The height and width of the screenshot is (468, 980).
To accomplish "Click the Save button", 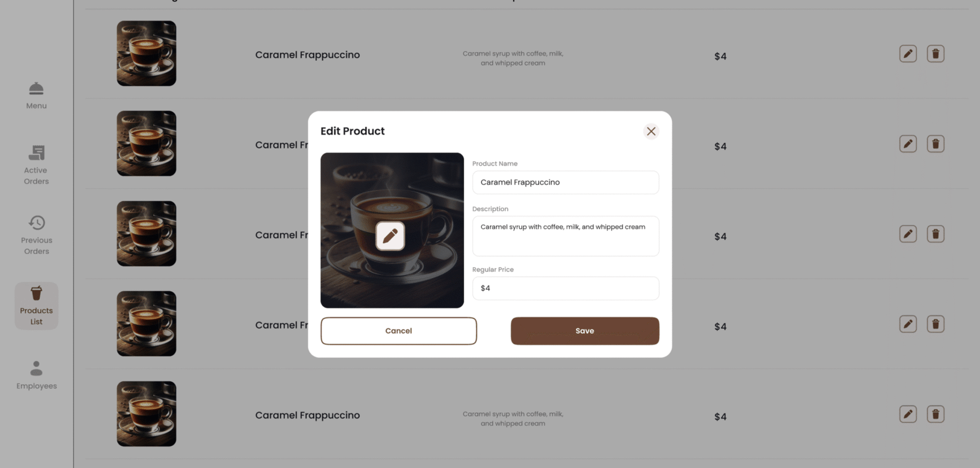I will 584,331.
